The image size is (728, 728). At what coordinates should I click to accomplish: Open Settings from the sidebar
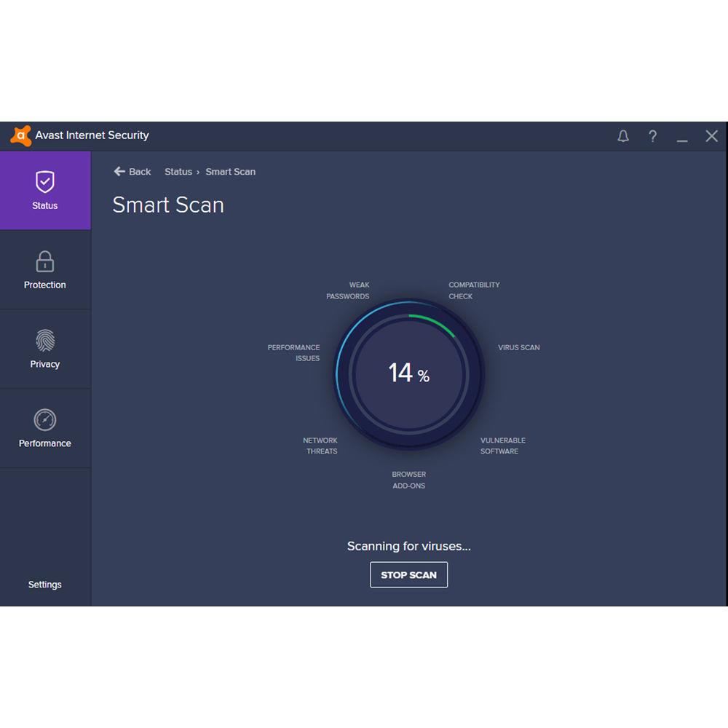[x=44, y=584]
